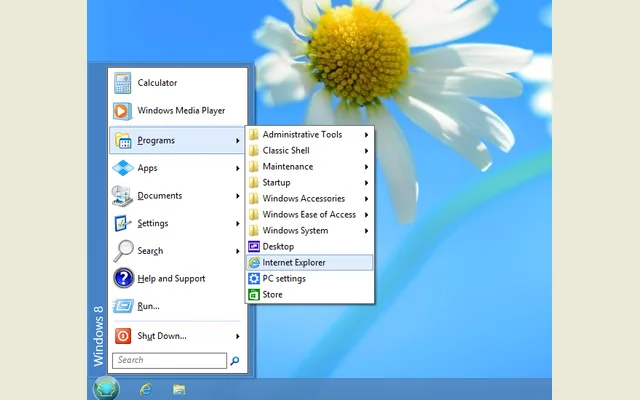Click the Maintenance folder icon
Screen dimensions: 640x400
pos(253,167)
